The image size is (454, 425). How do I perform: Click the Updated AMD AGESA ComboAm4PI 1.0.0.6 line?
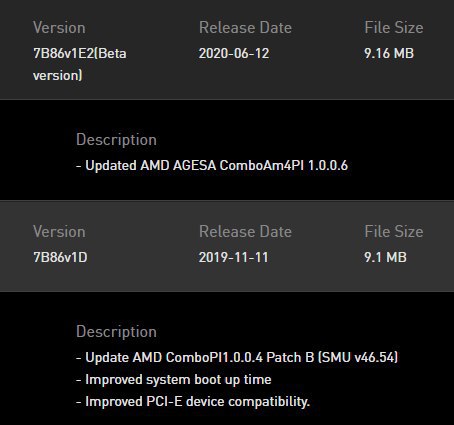coord(212,165)
